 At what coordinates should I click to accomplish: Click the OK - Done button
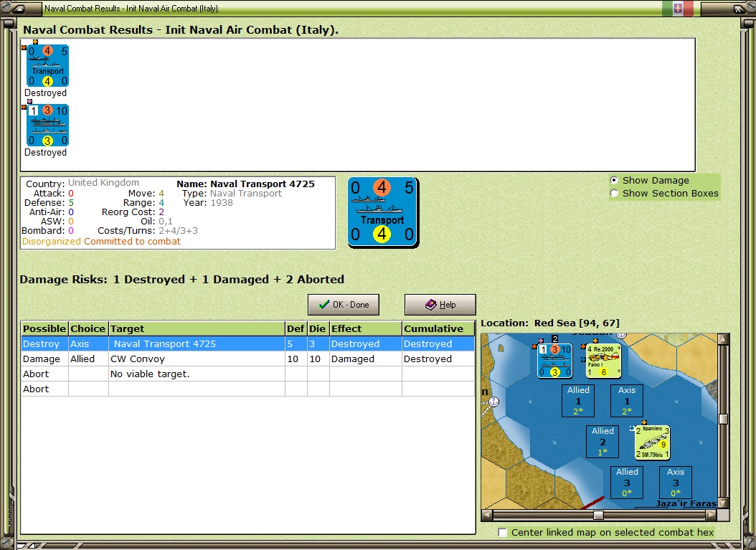coord(344,305)
